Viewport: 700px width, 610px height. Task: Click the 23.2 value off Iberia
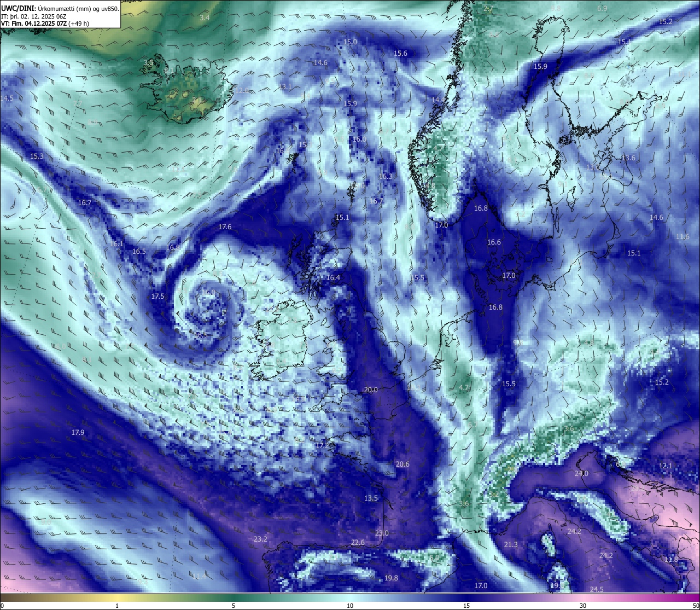(260, 539)
